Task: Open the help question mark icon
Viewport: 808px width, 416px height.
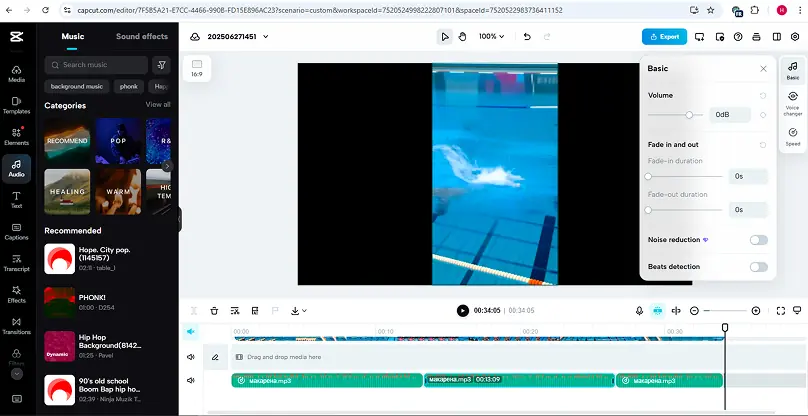Action: point(738,37)
